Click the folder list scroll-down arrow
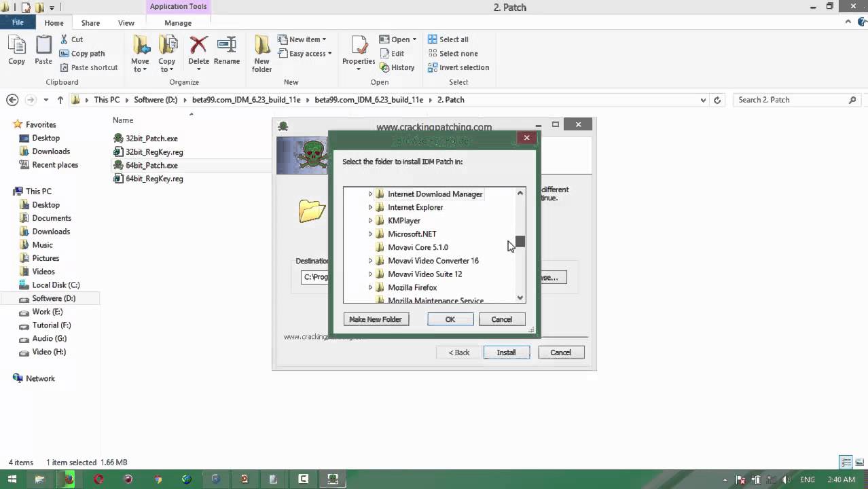The image size is (868, 489). [x=520, y=297]
